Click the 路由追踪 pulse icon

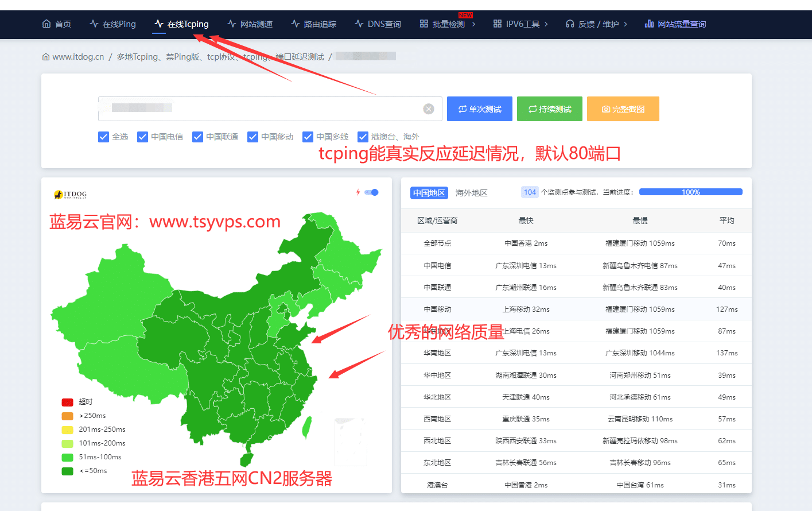[x=296, y=24]
